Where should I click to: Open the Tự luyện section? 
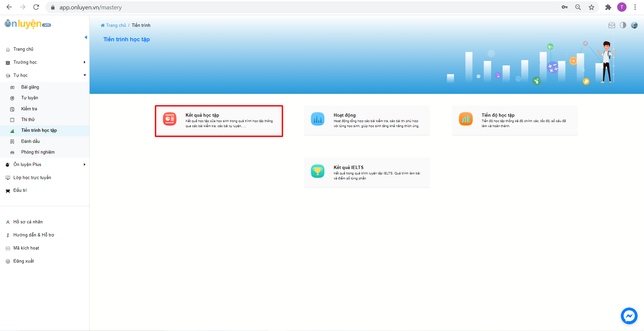(30, 98)
